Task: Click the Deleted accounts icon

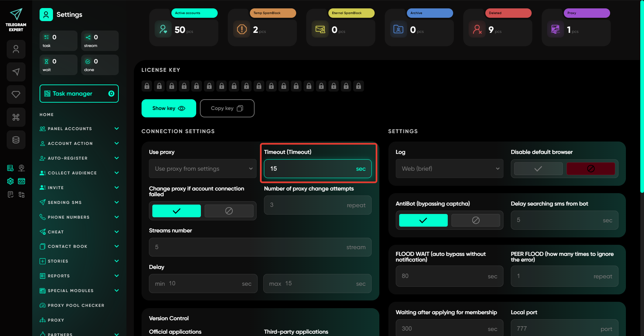Action: 477,30
